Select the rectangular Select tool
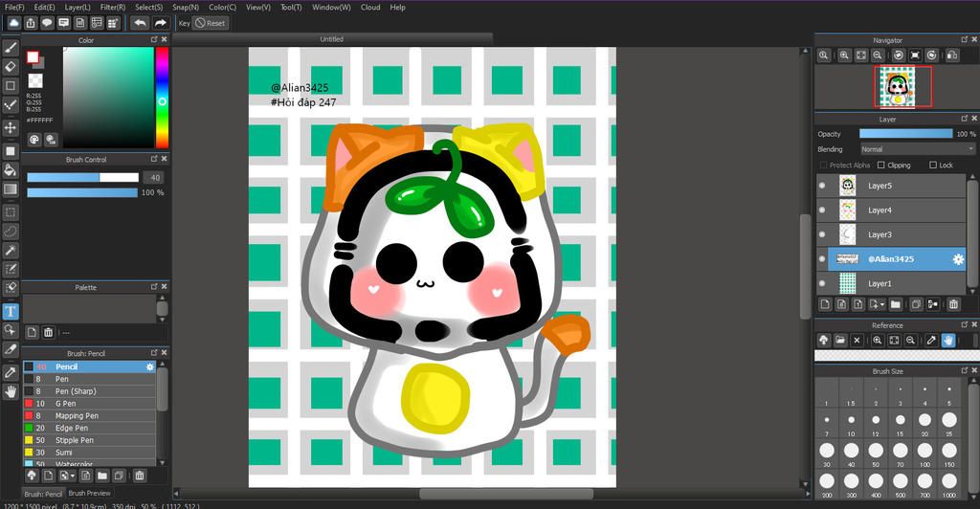The width and height of the screenshot is (980, 509). [11, 212]
